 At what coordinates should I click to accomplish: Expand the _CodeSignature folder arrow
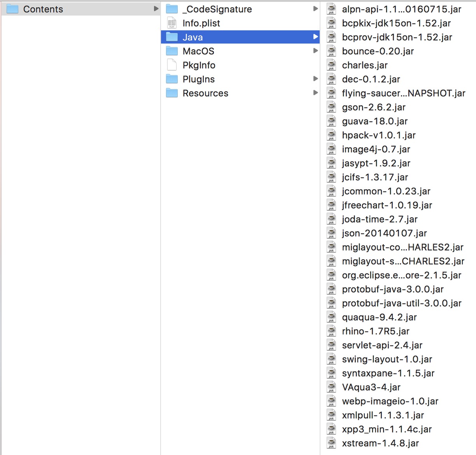315,9
